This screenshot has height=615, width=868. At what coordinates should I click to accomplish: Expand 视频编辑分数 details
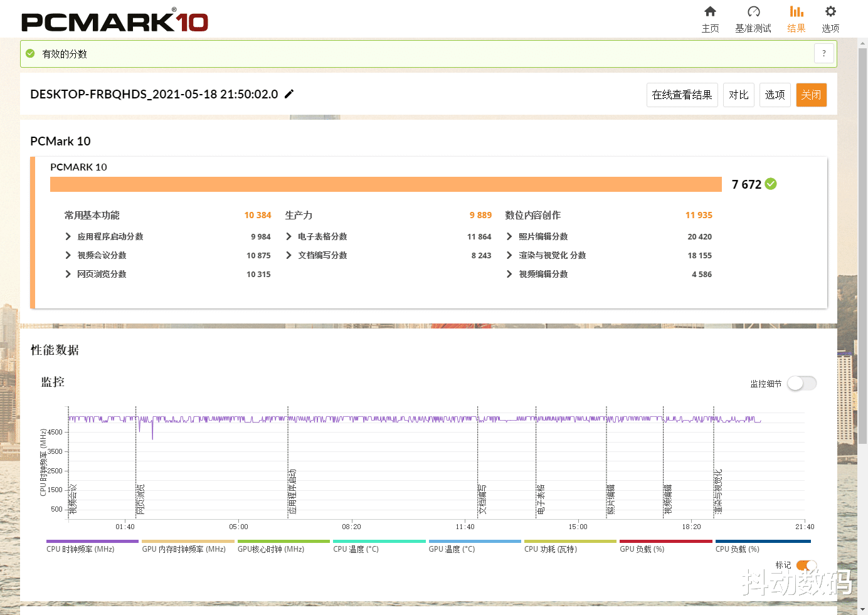pyautogui.click(x=509, y=274)
